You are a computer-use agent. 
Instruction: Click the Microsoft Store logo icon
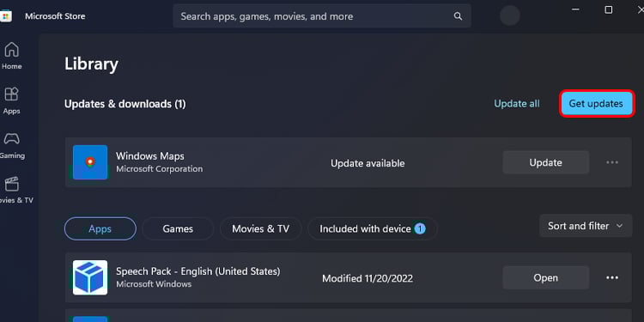tap(6, 16)
